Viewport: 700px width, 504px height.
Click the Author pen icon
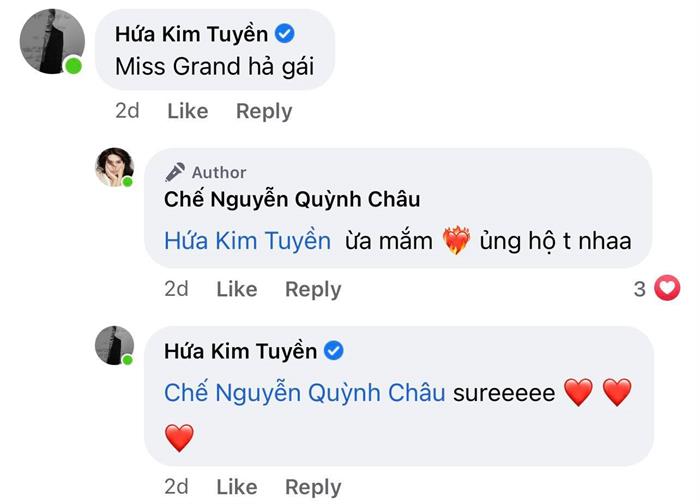click(174, 172)
